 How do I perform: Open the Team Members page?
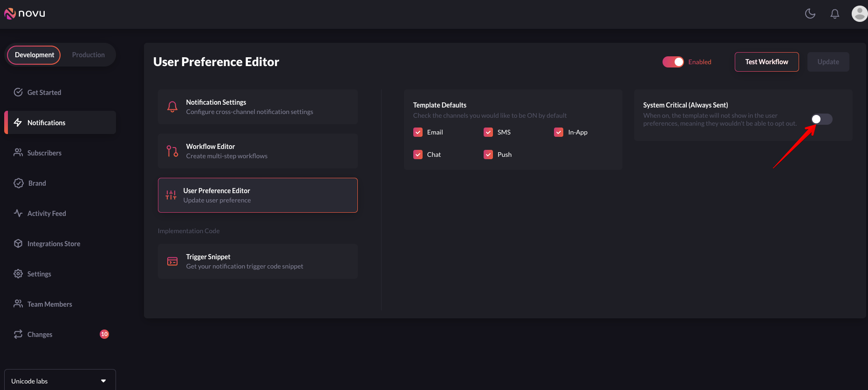(x=60, y=304)
